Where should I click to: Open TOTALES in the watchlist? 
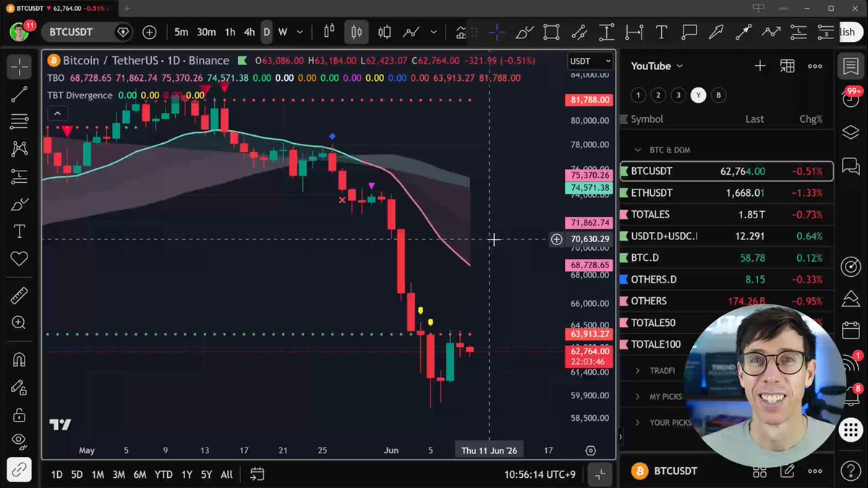click(x=726, y=215)
